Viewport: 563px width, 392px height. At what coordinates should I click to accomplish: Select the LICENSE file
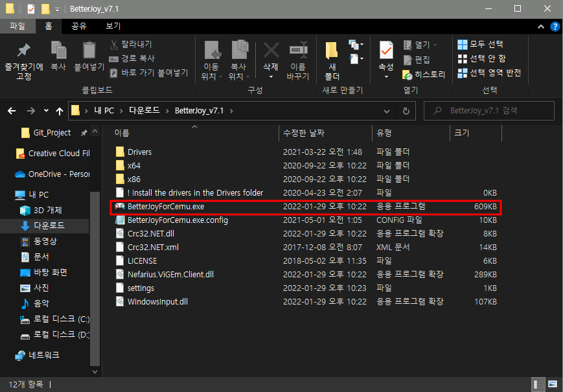coord(136,261)
